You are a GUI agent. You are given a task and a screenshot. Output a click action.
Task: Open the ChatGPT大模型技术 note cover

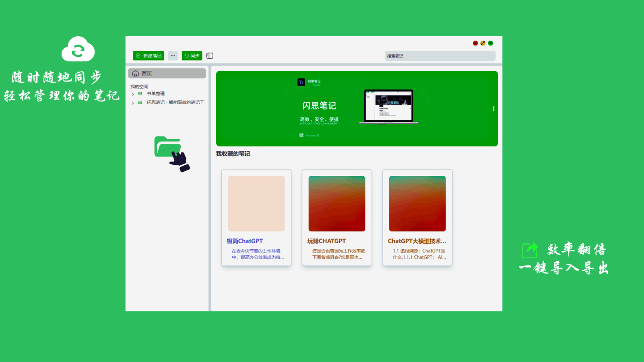[x=417, y=204]
